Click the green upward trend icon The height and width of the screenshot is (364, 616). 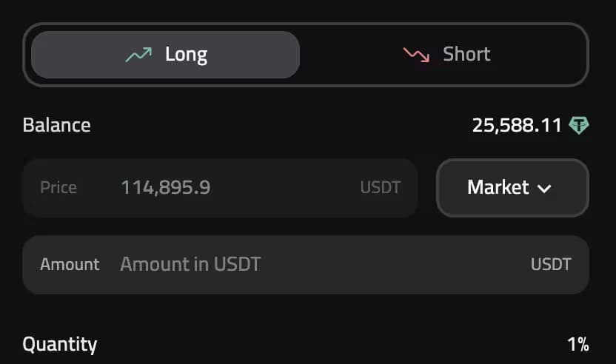tap(138, 55)
